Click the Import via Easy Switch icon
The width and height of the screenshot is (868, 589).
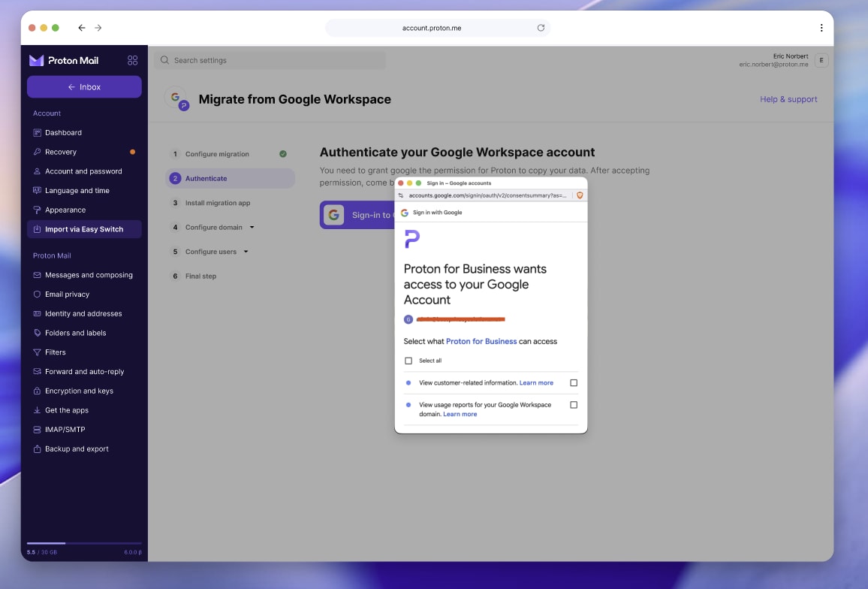[37, 229]
